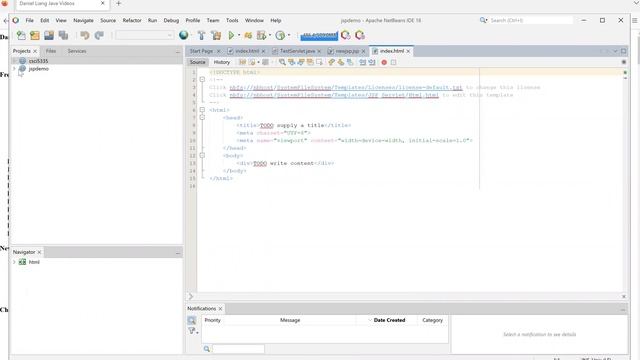Screen dimensions: 640x360
Task: Click the NetBeans Search field
Action: [x=531, y=20]
